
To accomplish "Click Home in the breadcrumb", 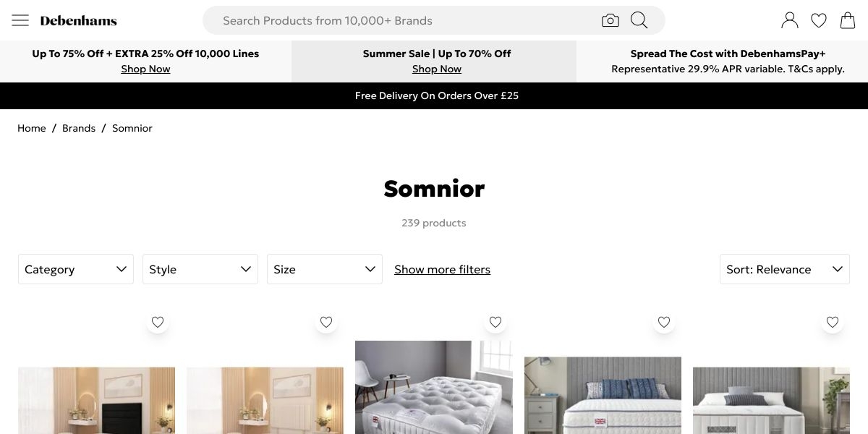I will (32, 128).
